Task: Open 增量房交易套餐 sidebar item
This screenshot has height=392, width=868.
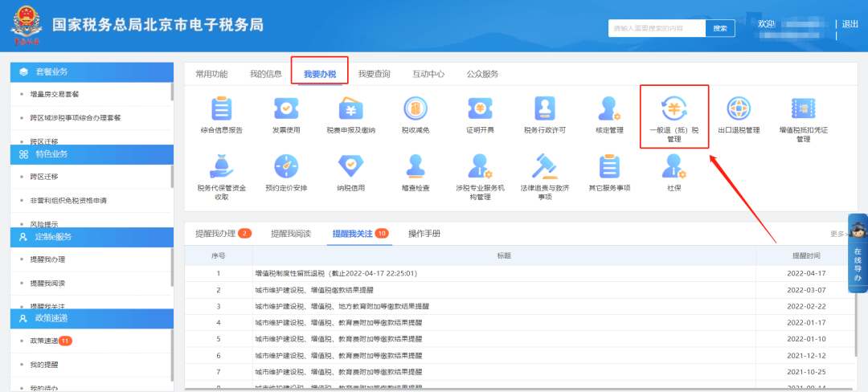Action: click(55, 95)
